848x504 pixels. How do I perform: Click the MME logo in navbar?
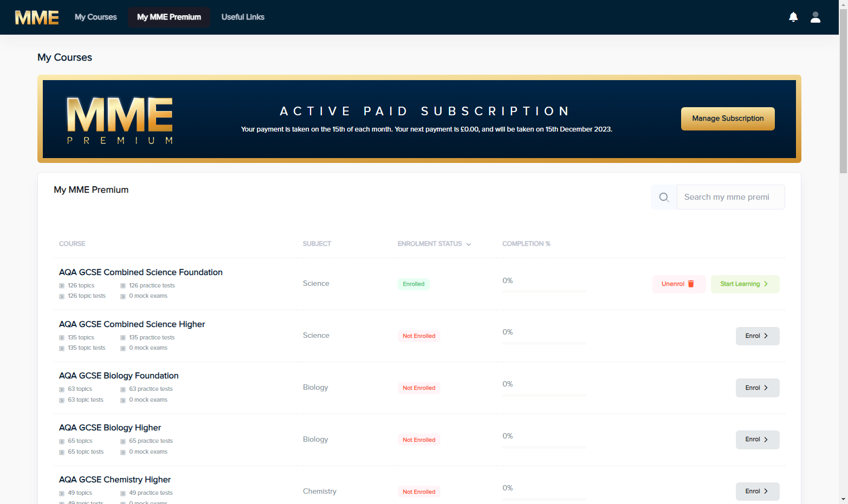37,17
